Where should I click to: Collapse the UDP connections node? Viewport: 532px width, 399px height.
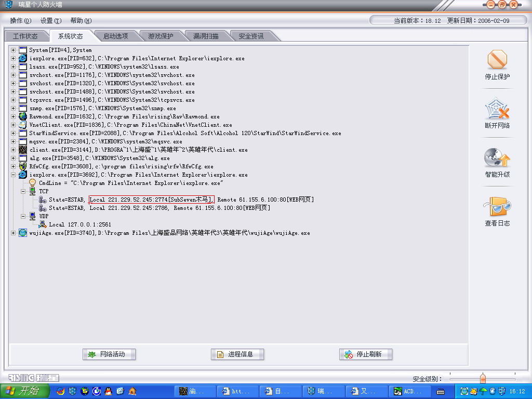coord(23,216)
